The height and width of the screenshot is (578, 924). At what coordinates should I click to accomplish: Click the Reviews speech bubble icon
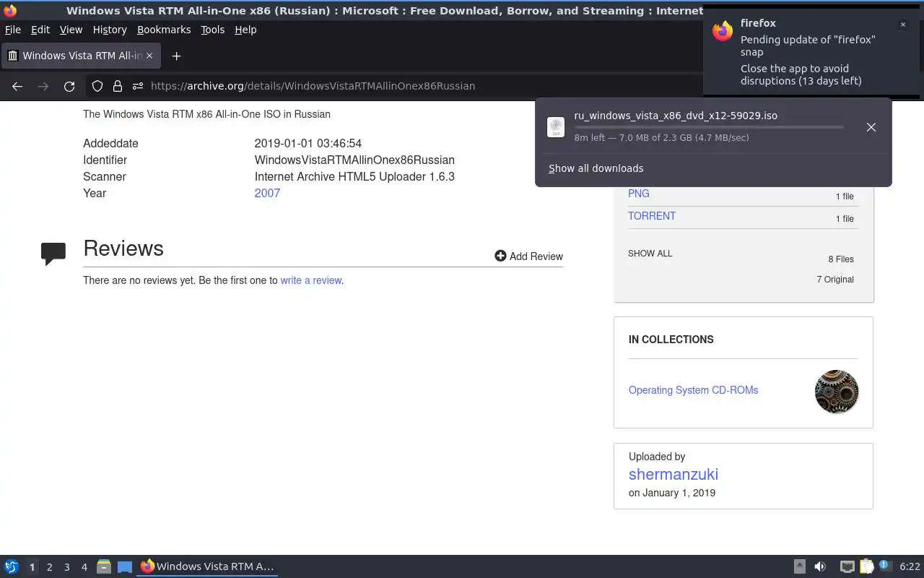(53, 254)
